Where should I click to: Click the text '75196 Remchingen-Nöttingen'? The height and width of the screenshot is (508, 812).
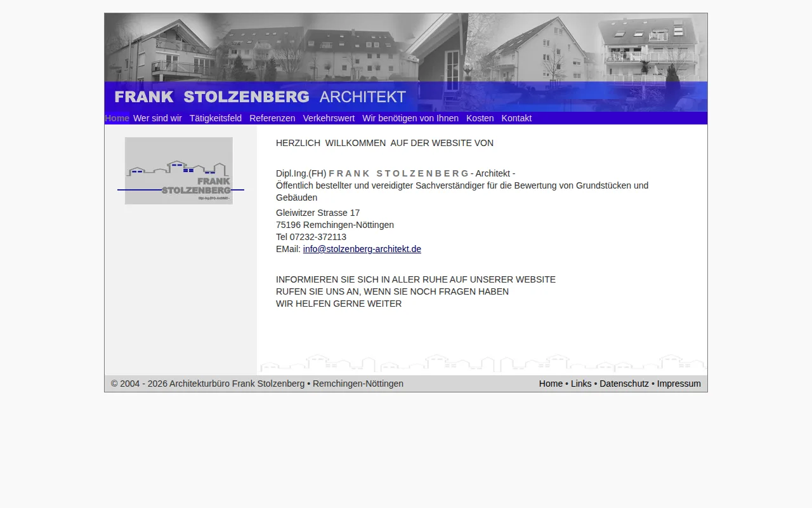click(x=335, y=225)
